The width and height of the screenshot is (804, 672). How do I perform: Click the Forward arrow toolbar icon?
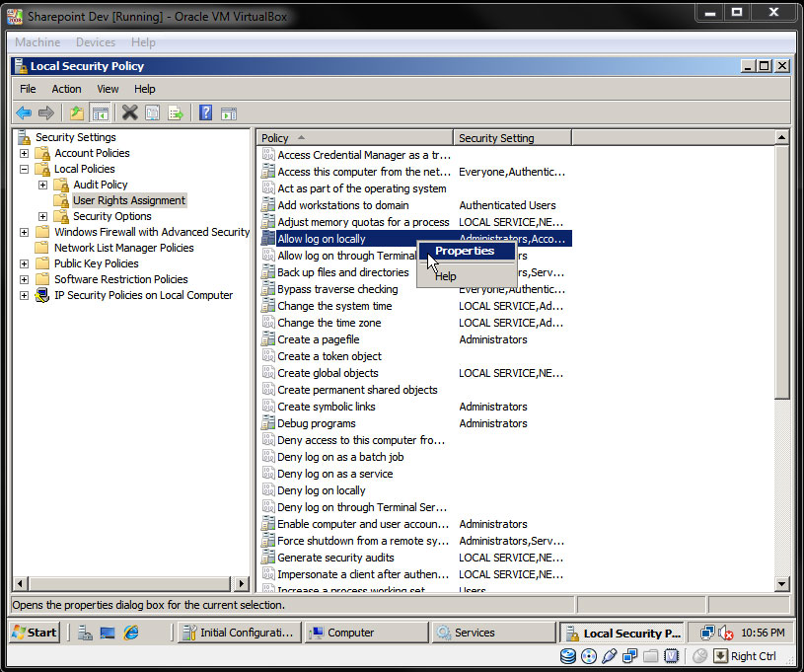[46, 112]
